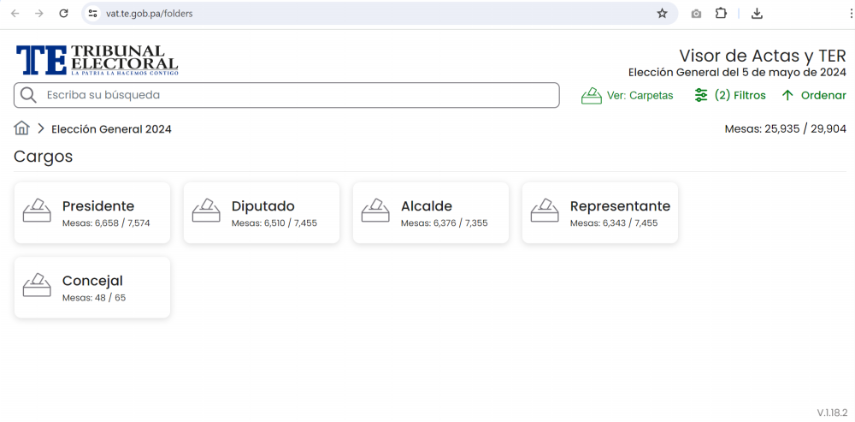Click the ballot box icon on Alcalde card
The height and width of the screenshot is (422, 855).
(376, 211)
